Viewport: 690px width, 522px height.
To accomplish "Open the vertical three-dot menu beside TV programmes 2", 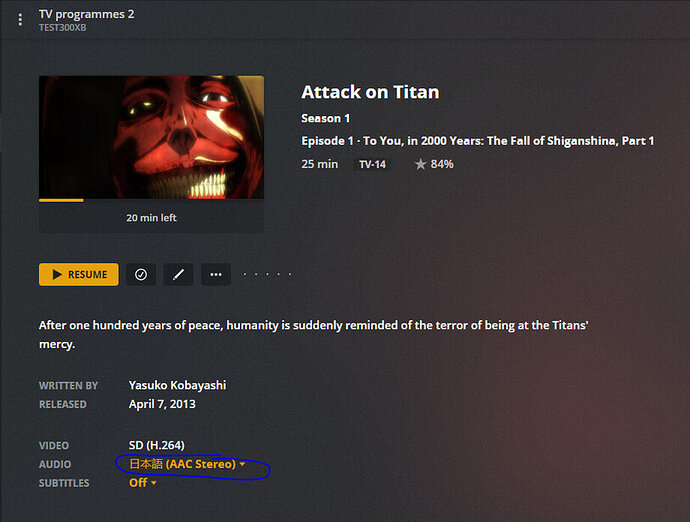I will (x=20, y=20).
